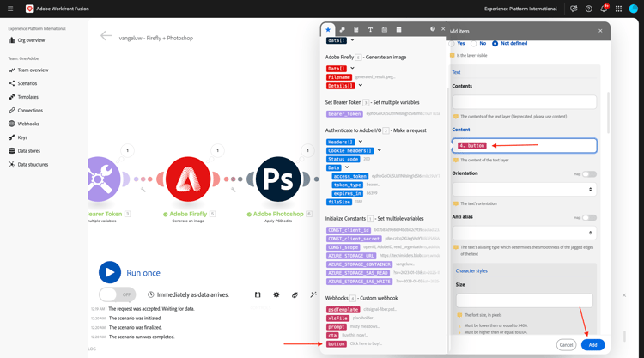Open the schedule clock setting
The height and width of the screenshot is (358, 644).
coord(151,294)
